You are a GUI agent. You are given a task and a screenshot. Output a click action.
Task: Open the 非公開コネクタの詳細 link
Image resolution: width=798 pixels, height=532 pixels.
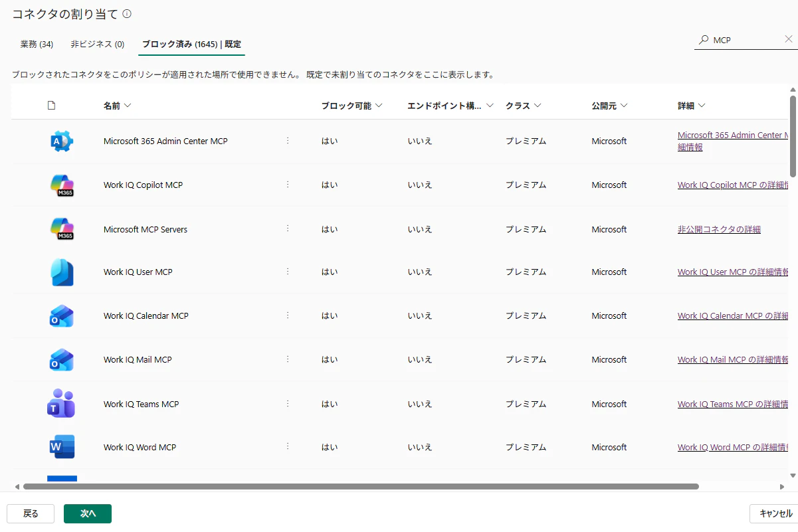pos(719,229)
